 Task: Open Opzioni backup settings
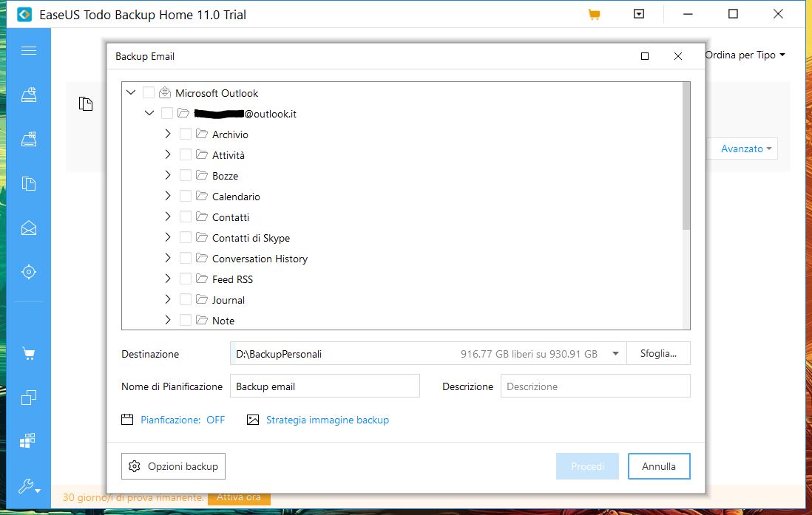pyautogui.click(x=174, y=466)
